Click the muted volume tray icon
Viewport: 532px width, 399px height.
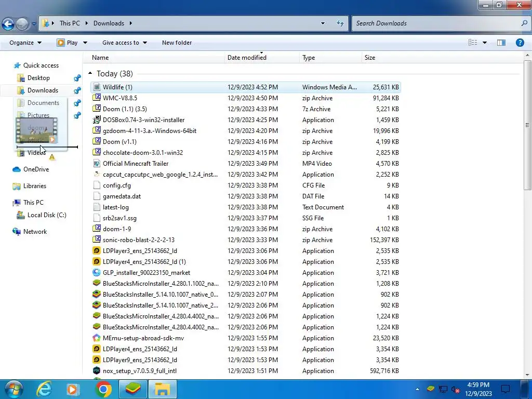coord(455,389)
